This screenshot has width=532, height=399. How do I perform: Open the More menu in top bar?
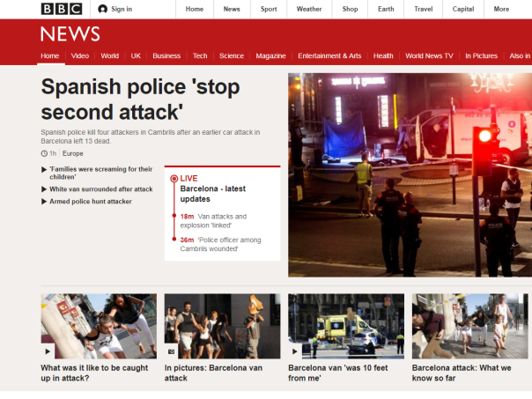[501, 9]
